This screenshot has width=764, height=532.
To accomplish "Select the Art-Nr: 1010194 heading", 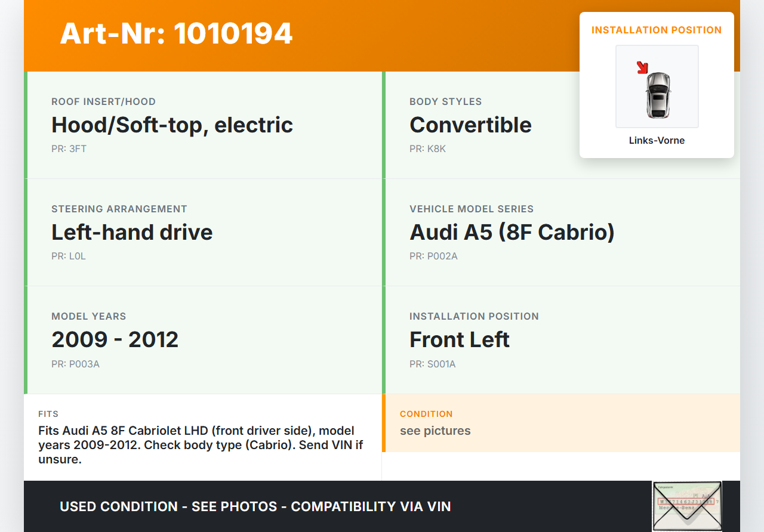I will click(x=176, y=33).
